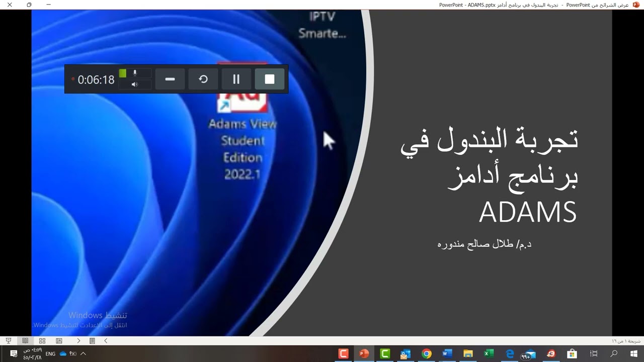Restart the recording with the circular arrow

[x=203, y=79]
